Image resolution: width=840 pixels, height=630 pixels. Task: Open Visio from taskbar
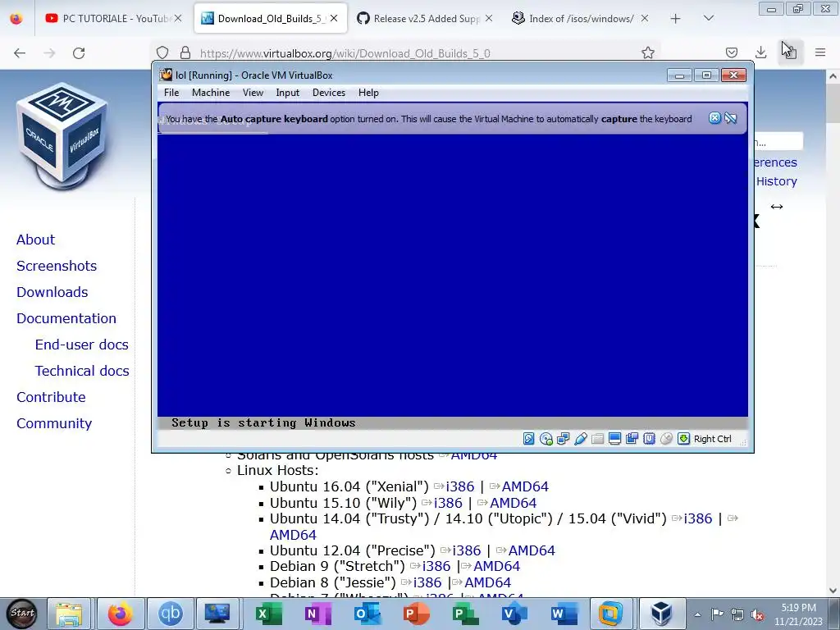click(x=514, y=614)
